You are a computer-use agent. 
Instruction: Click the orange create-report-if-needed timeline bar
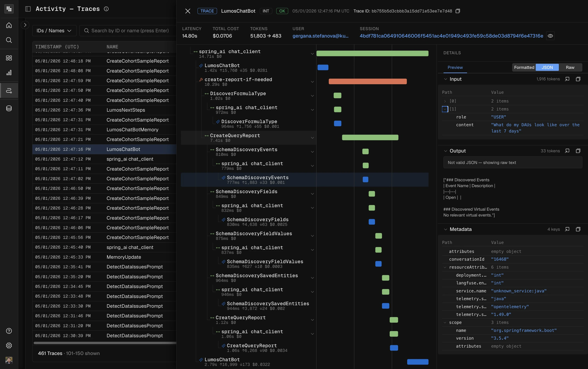point(367,81)
